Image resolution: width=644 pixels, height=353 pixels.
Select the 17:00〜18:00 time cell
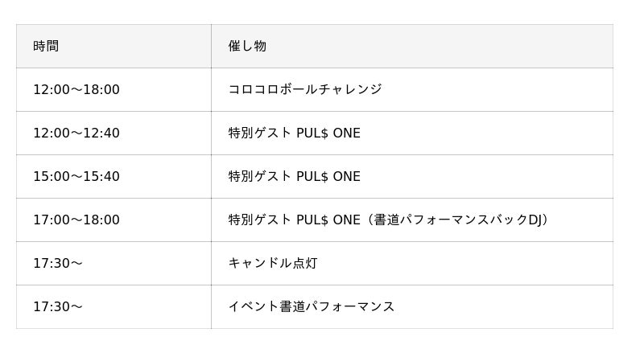click(x=76, y=220)
